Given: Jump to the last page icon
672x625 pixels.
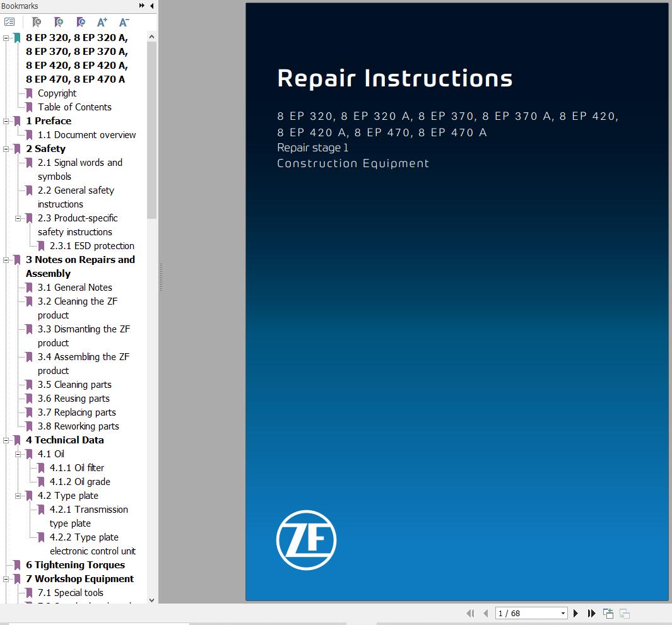Looking at the screenshot, I should pos(592,613).
